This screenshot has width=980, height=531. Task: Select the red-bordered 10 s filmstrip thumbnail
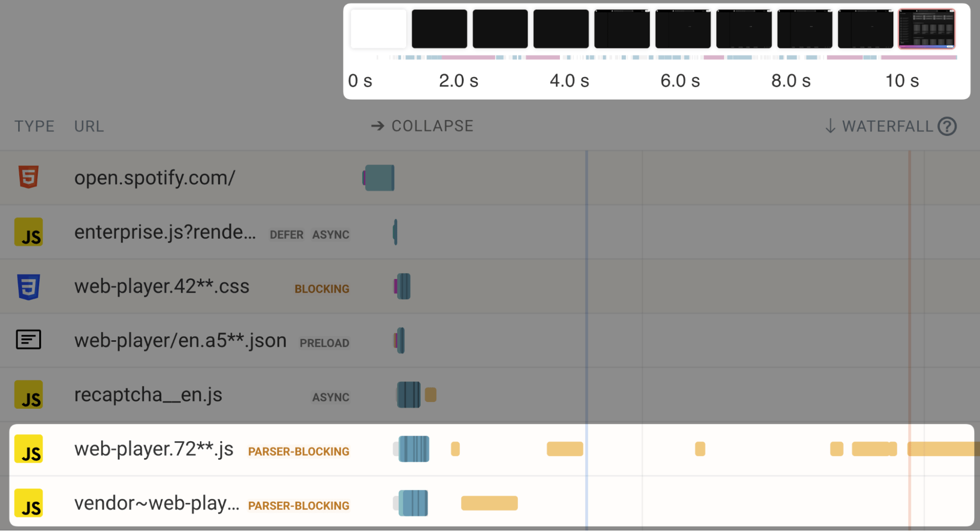(926, 29)
